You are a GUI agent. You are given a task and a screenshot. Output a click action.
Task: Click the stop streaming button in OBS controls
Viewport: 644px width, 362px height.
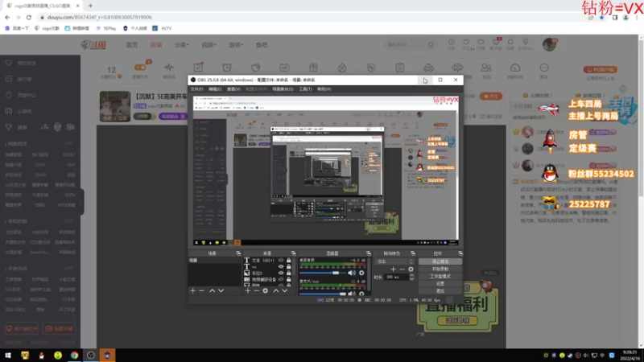click(x=440, y=261)
